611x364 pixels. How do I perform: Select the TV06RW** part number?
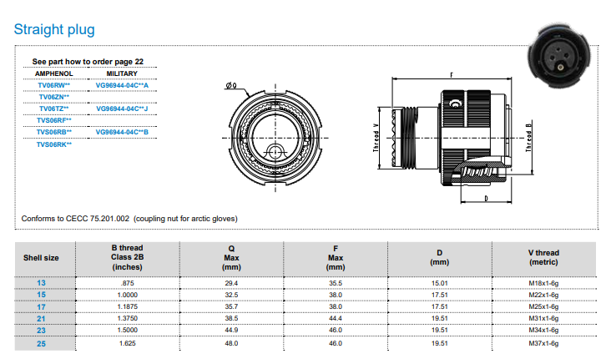click(x=54, y=85)
